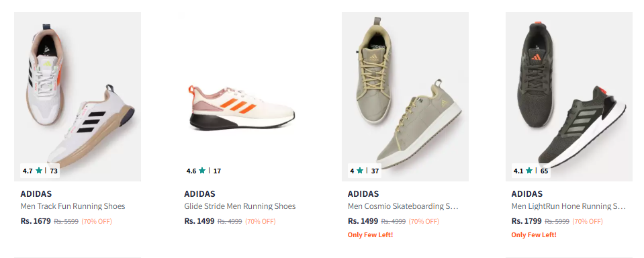Open Men Track Fun Running Shoes title
The width and height of the screenshot is (644, 258).
pos(73,206)
